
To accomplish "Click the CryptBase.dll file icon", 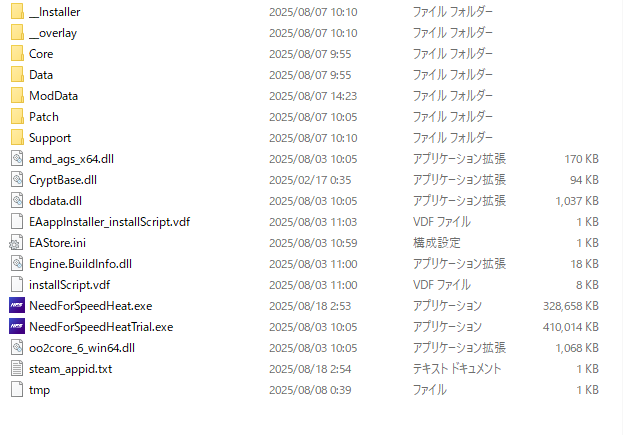I will (17, 180).
